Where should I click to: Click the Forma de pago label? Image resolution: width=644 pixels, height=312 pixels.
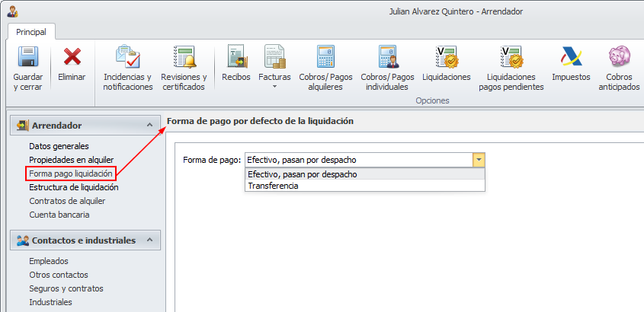tap(212, 161)
